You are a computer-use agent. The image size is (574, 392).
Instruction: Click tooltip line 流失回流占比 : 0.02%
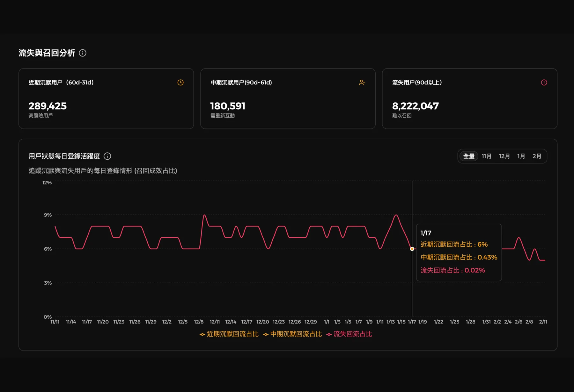point(453,270)
